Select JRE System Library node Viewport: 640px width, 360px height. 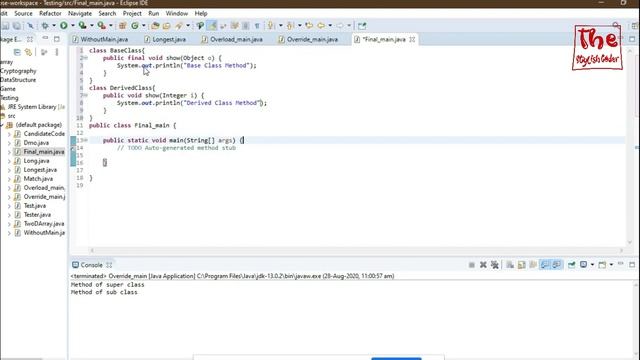click(x=33, y=107)
